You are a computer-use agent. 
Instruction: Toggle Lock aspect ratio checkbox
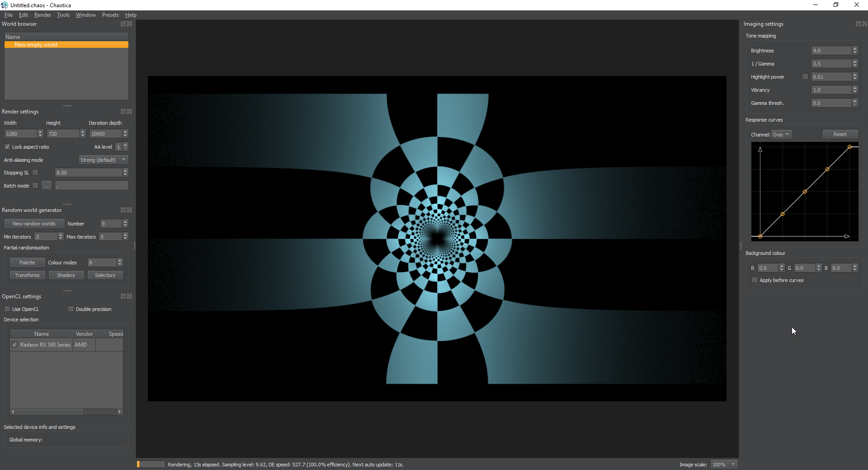(x=7, y=147)
